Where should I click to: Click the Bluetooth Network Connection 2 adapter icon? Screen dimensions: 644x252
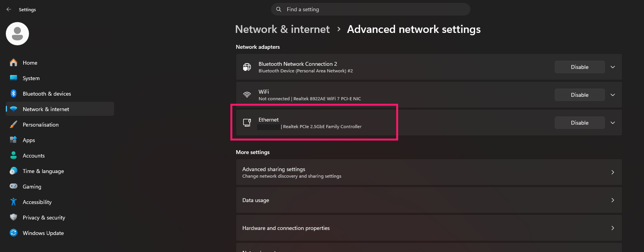click(247, 67)
